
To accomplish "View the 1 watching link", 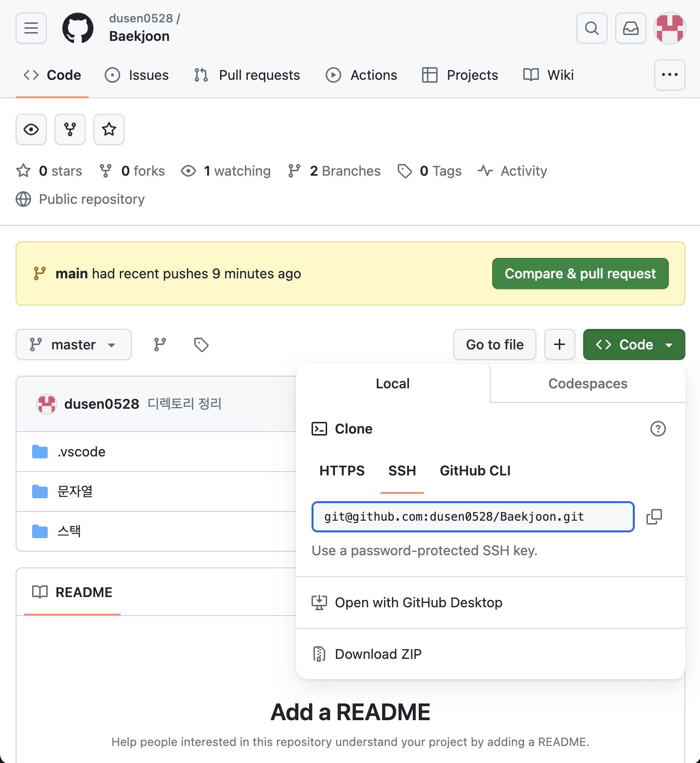I will click(225, 171).
